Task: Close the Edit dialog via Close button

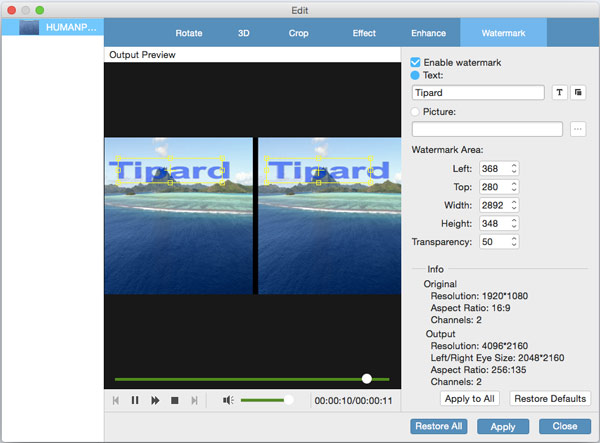Action: click(x=565, y=426)
